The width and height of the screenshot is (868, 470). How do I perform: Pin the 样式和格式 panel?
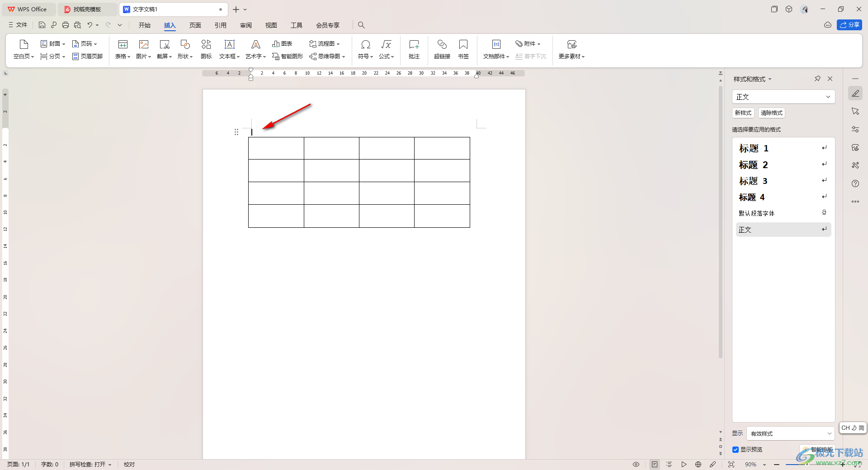[817, 79]
